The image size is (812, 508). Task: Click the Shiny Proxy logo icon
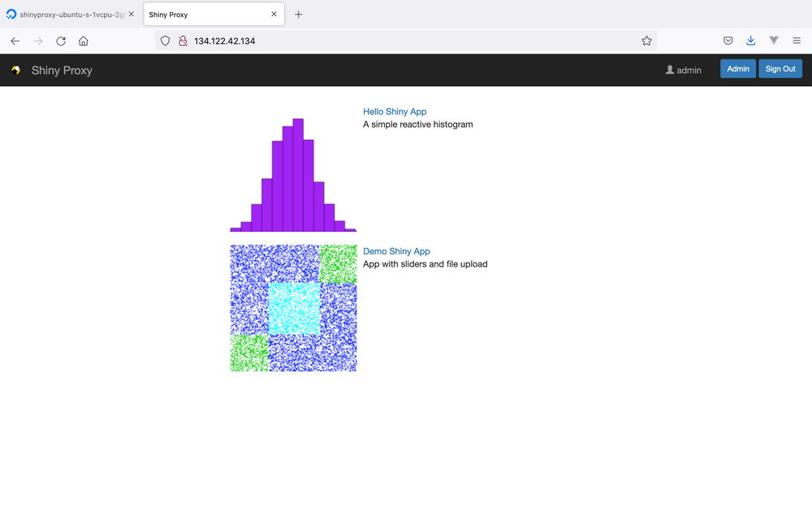tap(15, 70)
